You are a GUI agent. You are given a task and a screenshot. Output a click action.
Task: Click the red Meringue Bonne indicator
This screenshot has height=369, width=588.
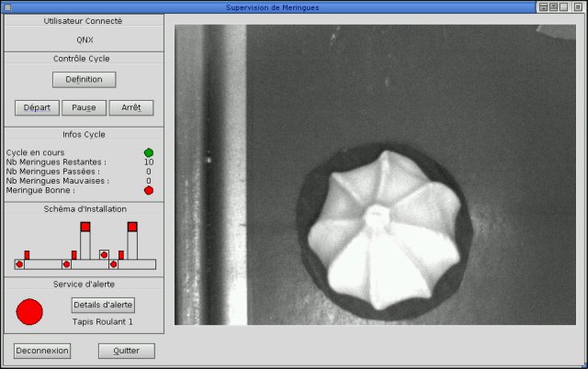pos(149,190)
